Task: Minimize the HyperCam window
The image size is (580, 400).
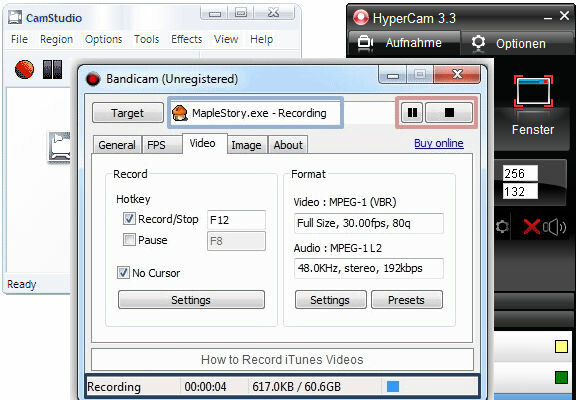Action: [x=547, y=17]
